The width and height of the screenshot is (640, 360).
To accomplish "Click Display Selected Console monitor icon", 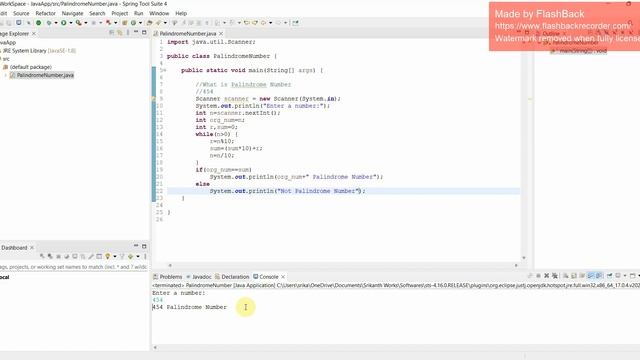I will click(618, 276).
